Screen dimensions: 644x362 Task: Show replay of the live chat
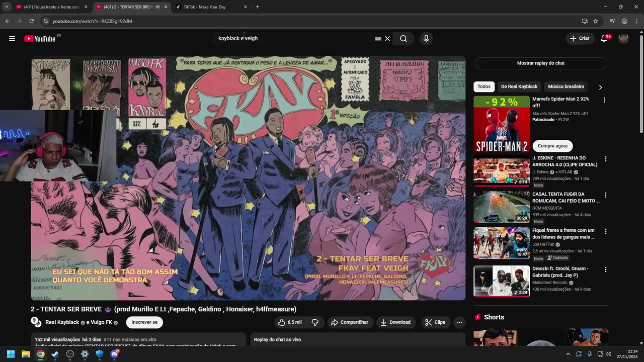[541, 63]
